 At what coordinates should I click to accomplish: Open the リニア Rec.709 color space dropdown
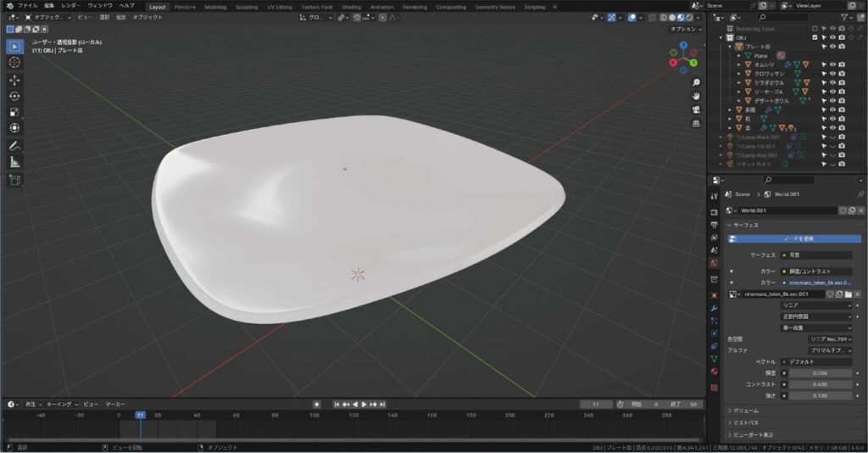click(x=831, y=339)
